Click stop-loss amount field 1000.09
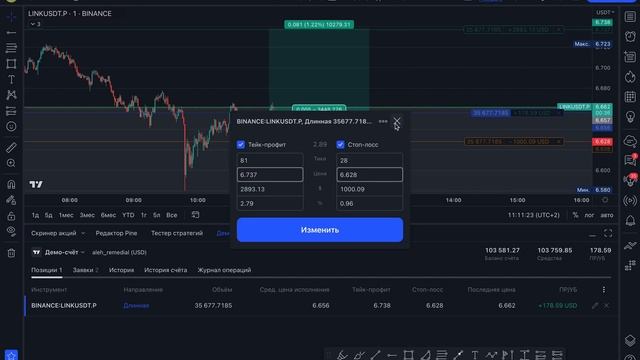The height and width of the screenshot is (360, 640). [369, 189]
